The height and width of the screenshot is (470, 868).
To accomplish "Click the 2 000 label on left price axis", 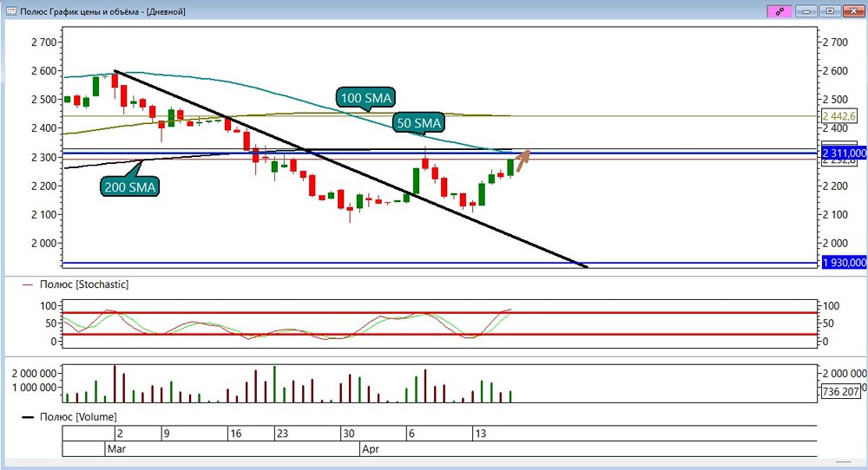I will click(x=43, y=244).
